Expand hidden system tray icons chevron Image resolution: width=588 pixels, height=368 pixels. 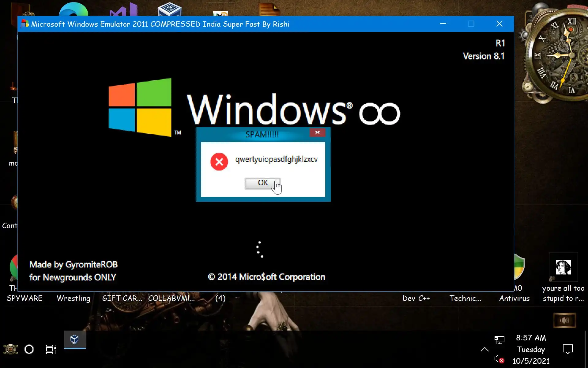click(484, 349)
